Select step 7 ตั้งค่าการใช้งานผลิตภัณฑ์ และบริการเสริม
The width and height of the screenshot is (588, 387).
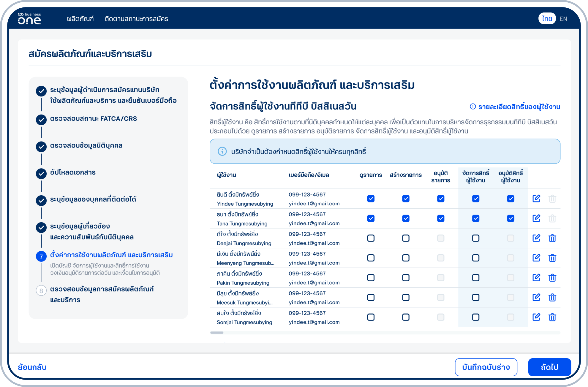tap(111, 255)
